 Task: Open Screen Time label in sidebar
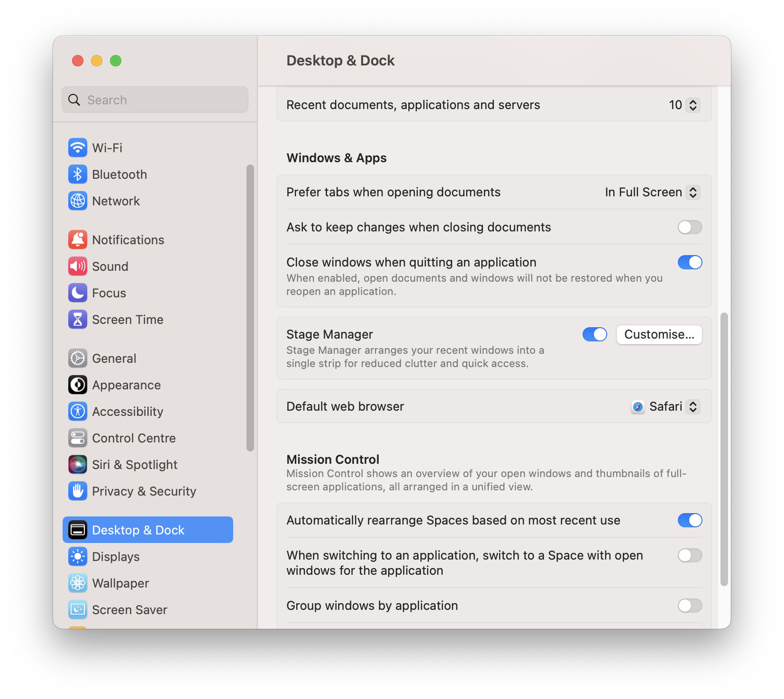[128, 319]
